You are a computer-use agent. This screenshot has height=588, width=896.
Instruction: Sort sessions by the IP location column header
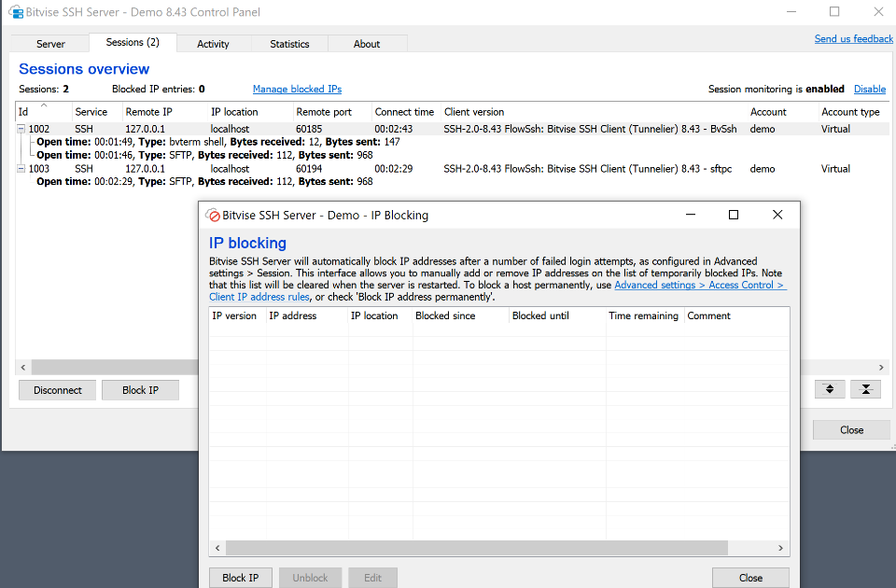(x=250, y=112)
